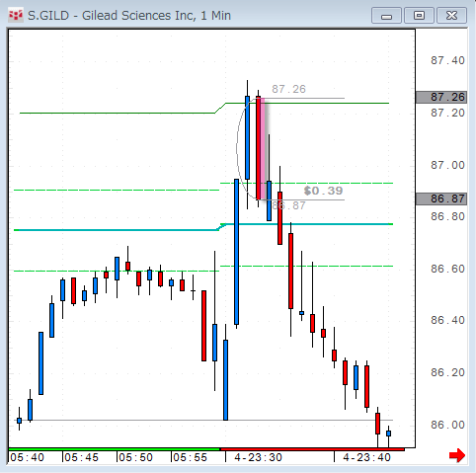Click the gray 86.87 annotation label on chart

click(288, 205)
